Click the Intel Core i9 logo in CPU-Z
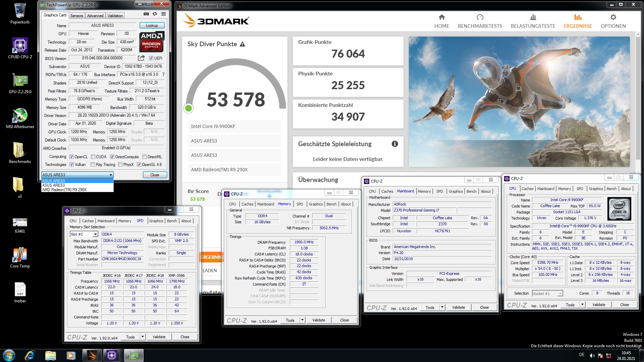 tap(619, 208)
